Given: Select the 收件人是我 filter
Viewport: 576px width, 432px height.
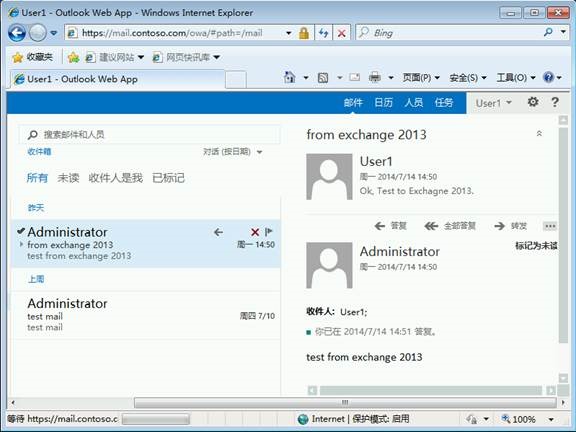Looking at the screenshot, I should point(115,178).
